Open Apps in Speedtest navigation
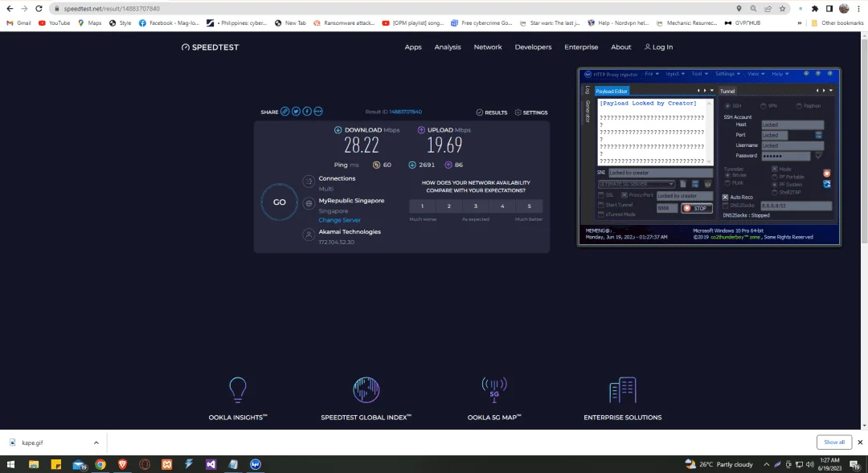868x473 pixels. coord(413,47)
